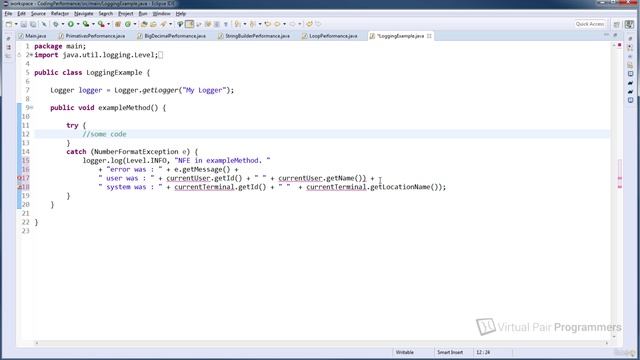
Task: Click the red overview ruler error indicator
Action: [x=620, y=45]
